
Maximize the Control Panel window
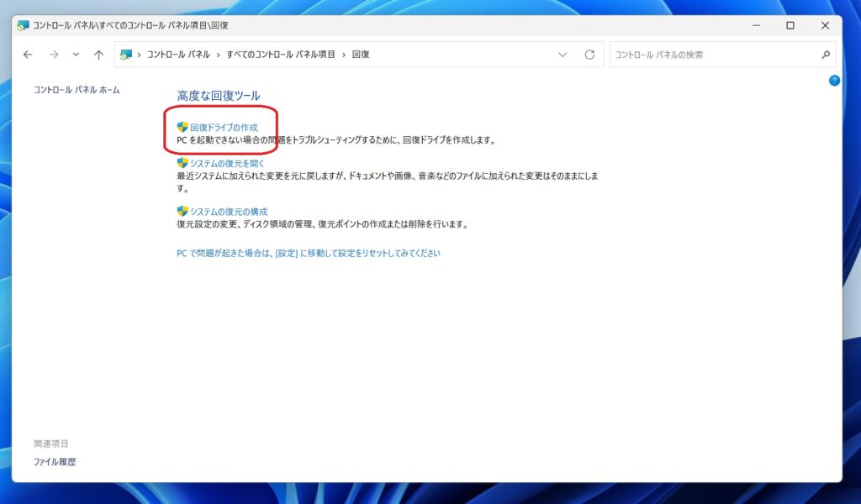pos(790,25)
